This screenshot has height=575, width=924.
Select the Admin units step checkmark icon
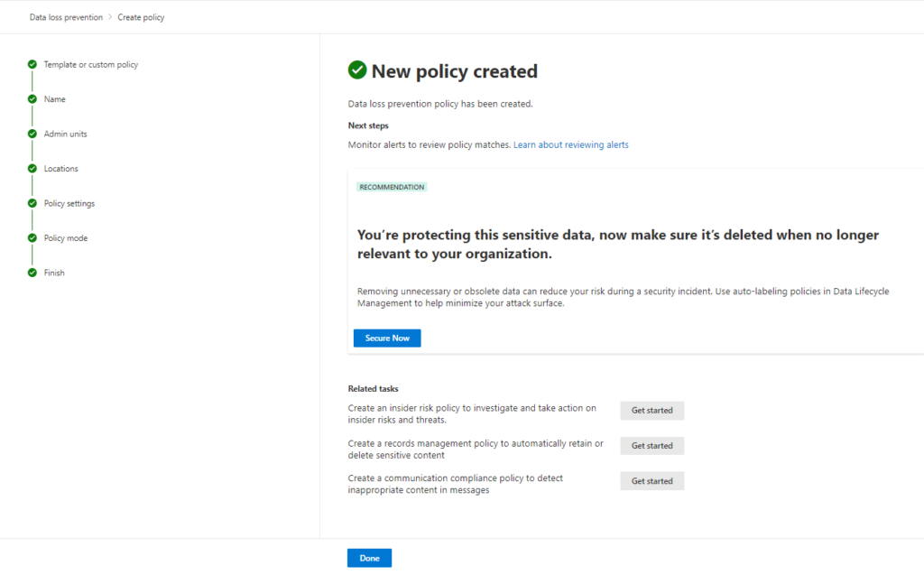32,134
